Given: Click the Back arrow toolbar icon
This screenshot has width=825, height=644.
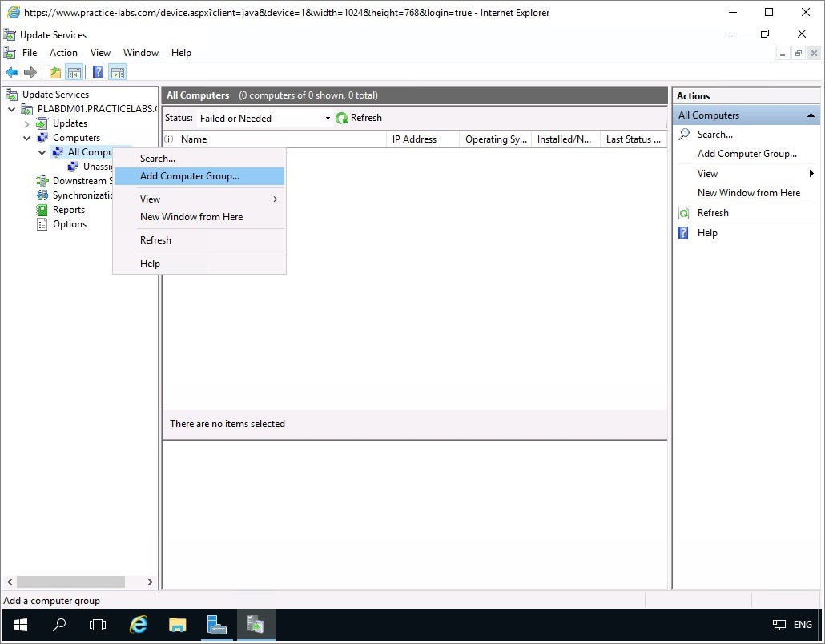Looking at the screenshot, I should [12, 73].
